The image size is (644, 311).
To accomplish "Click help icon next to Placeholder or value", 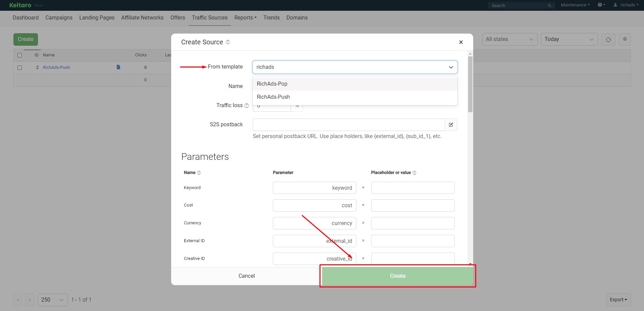I will (x=414, y=173).
